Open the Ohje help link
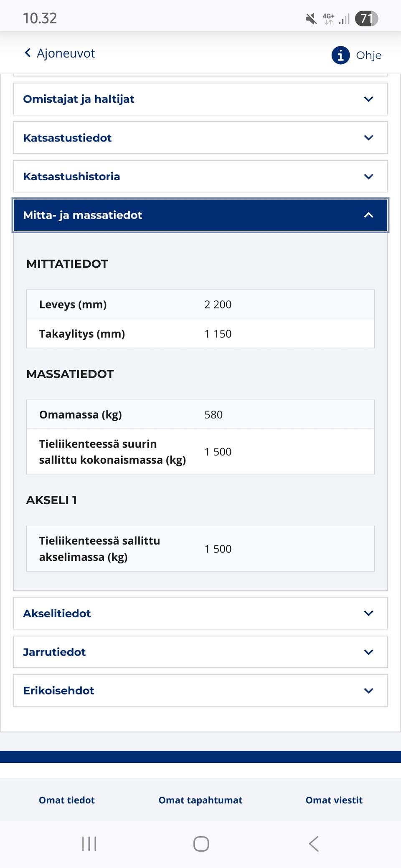This screenshot has width=401, height=868. point(368,56)
